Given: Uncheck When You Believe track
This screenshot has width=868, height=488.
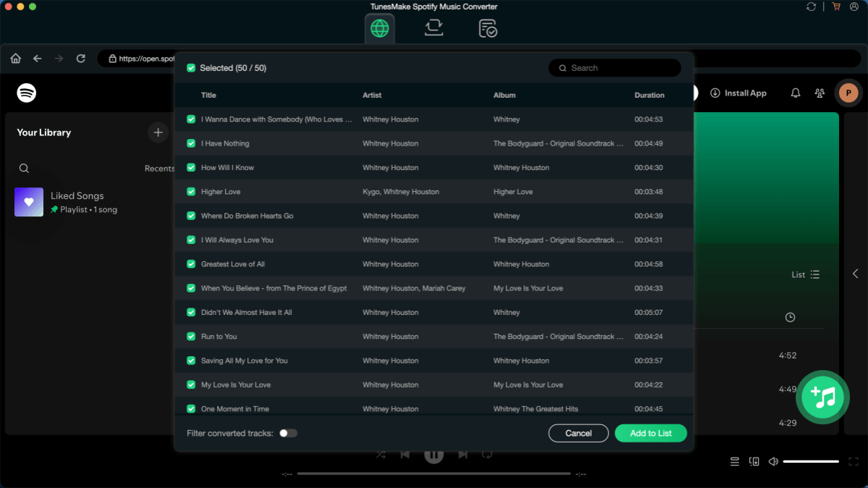Looking at the screenshot, I should tap(191, 288).
